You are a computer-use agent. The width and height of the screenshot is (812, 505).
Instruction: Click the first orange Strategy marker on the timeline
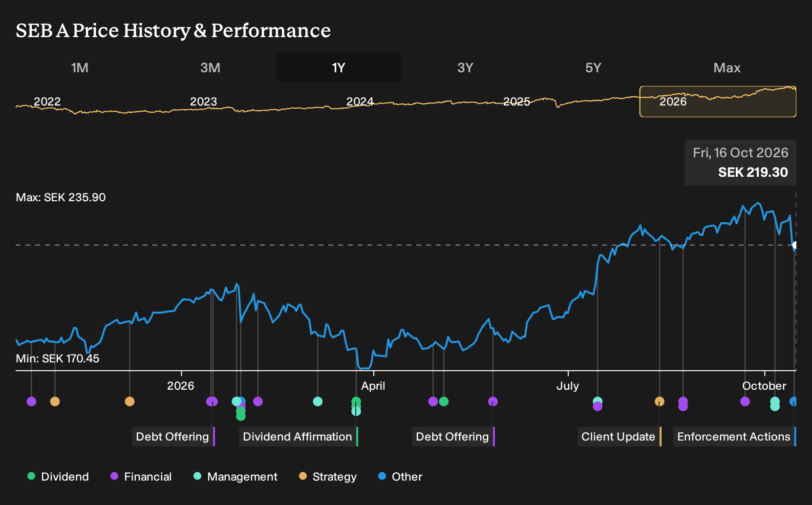tap(55, 401)
